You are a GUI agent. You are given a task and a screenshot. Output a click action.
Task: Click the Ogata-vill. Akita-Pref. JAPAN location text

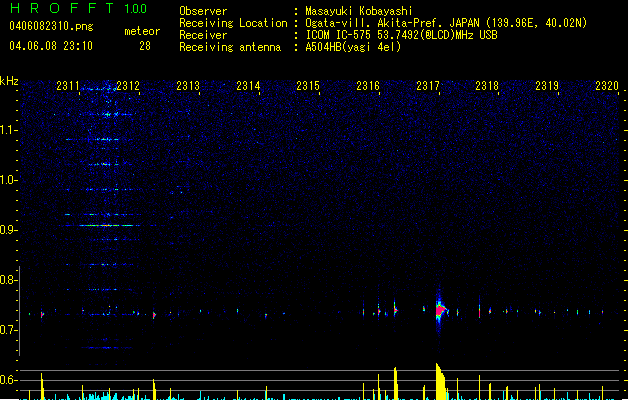(446, 23)
